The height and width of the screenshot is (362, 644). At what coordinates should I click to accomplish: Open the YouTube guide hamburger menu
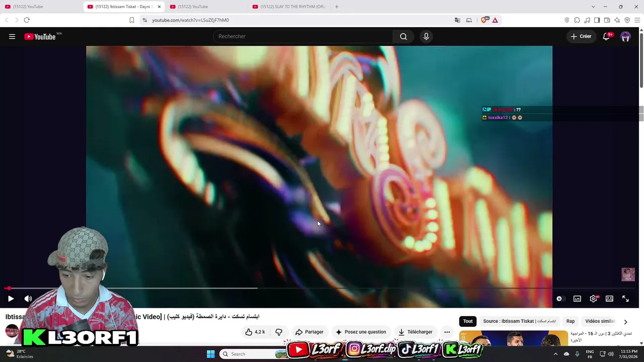point(12,36)
